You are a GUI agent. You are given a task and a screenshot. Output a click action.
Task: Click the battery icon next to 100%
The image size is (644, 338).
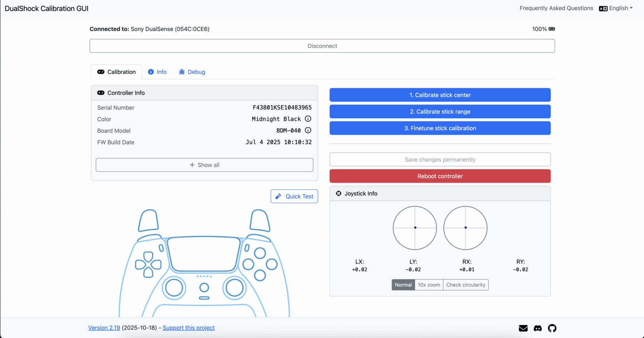(552, 29)
